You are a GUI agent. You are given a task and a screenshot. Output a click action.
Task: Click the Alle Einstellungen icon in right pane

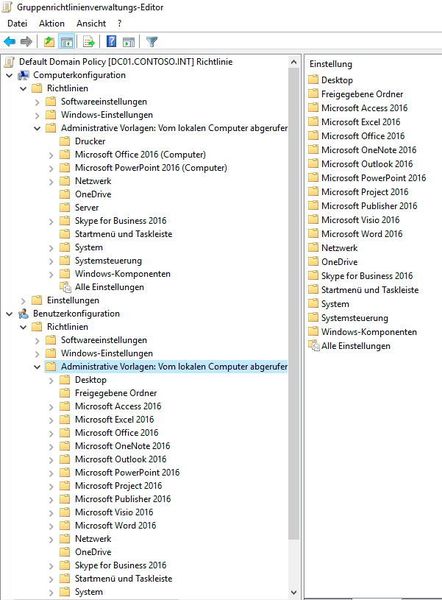pos(314,346)
